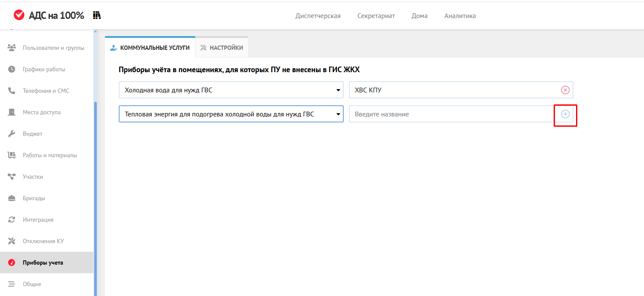Open the Аналитика top menu
Viewport: 644px width, 296px height.
pyautogui.click(x=460, y=16)
